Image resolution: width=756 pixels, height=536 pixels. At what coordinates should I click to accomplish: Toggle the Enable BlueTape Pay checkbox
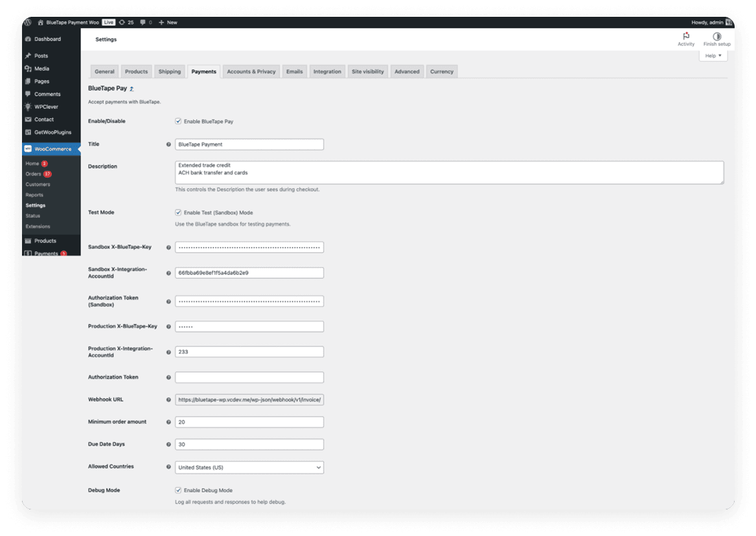178,121
